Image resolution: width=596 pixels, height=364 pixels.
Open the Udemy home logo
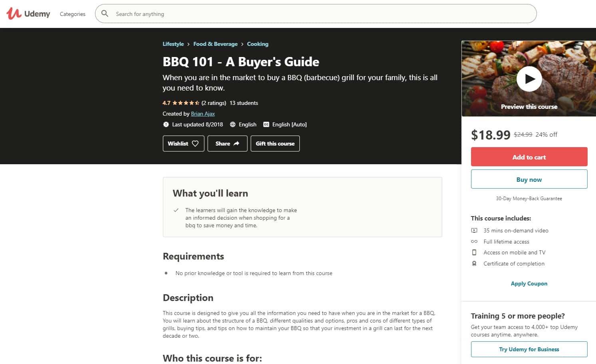[x=28, y=14]
